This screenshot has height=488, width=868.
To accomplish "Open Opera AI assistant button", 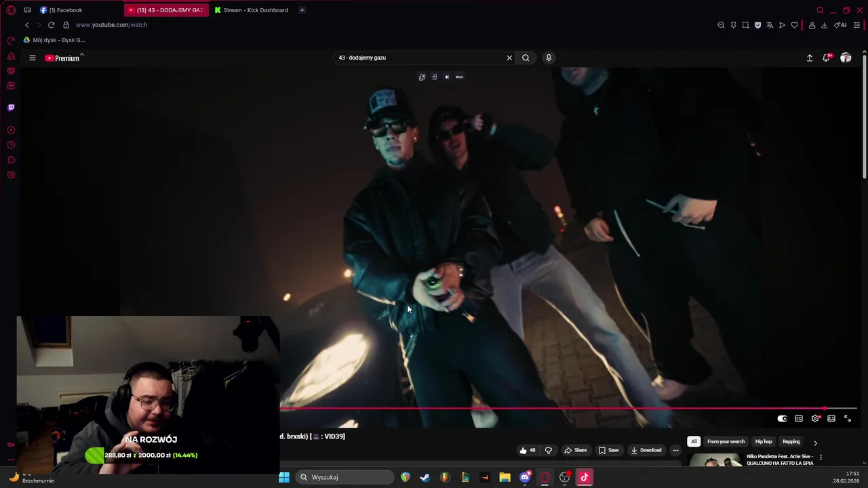I will pos(840,25).
